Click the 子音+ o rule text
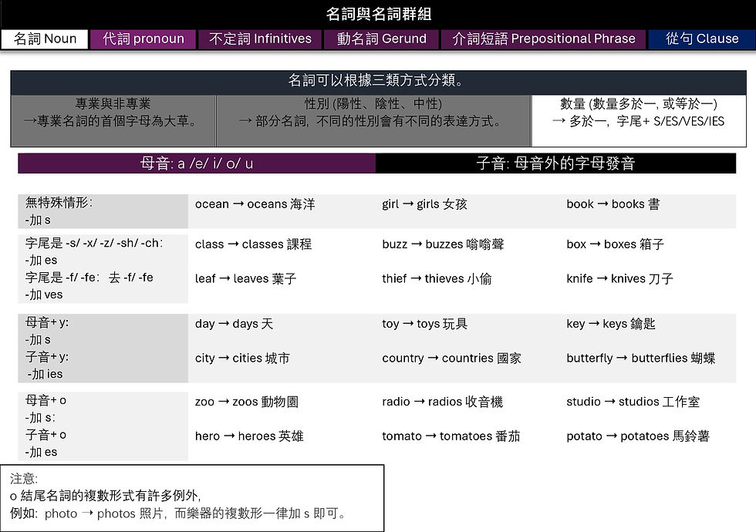756x532 pixels. tap(46, 435)
